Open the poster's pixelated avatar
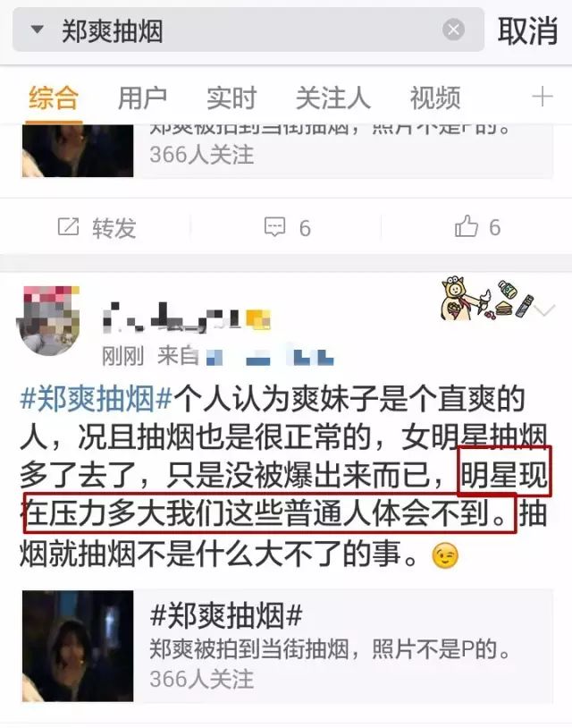 [x=48, y=320]
